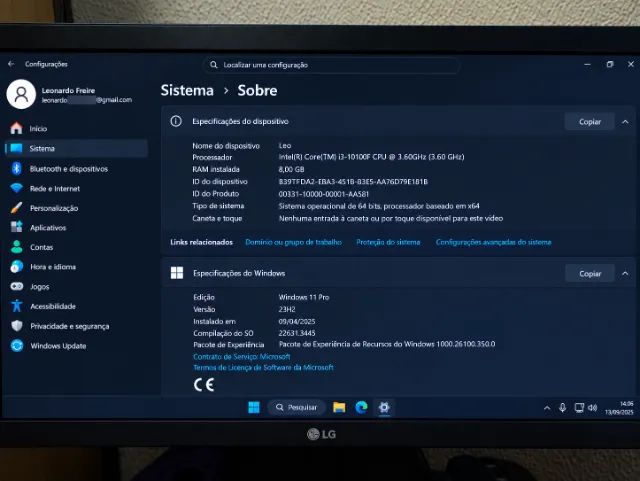Image resolution: width=640 pixels, height=481 pixels.
Task: Open the Jogos settings page
Action: click(x=77, y=287)
